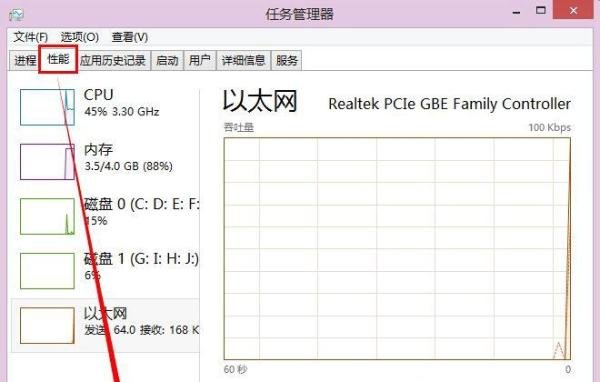Click Realtek PCIe GBE Family Controller text
This screenshot has height=382, width=600.
(450, 104)
